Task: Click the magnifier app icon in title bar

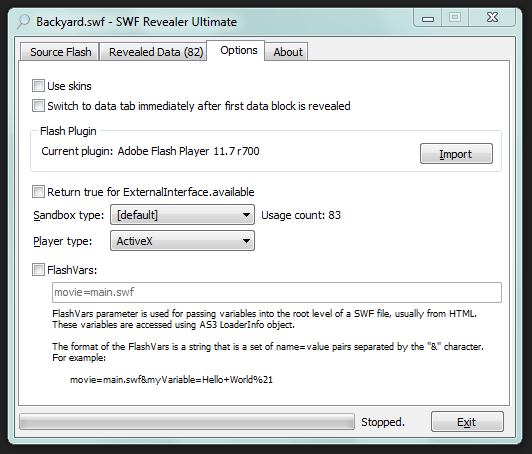Action: (23, 22)
